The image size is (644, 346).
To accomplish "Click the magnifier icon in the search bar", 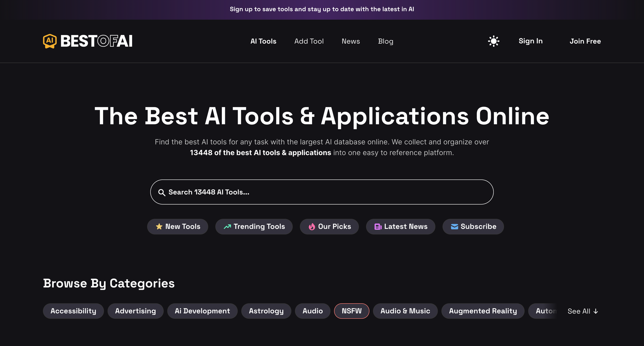I will tap(162, 192).
